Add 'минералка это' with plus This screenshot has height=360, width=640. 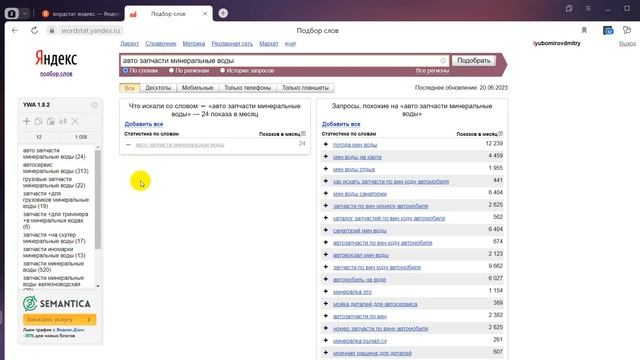point(326,291)
